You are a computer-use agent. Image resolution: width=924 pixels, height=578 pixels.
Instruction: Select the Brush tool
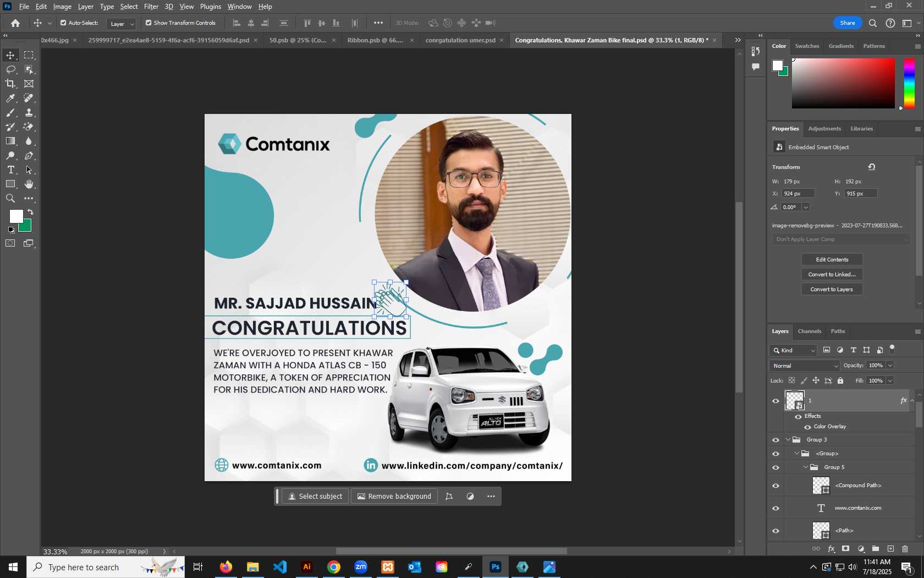(x=10, y=112)
